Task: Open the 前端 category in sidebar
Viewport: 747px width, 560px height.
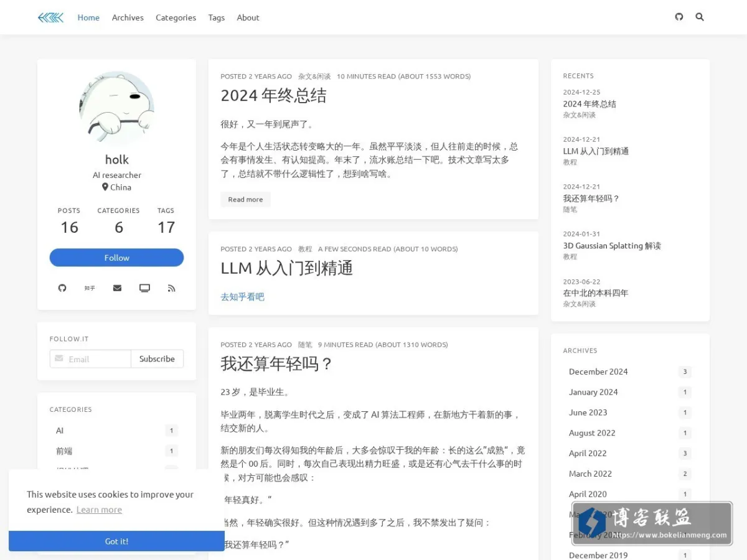Action: point(116,451)
